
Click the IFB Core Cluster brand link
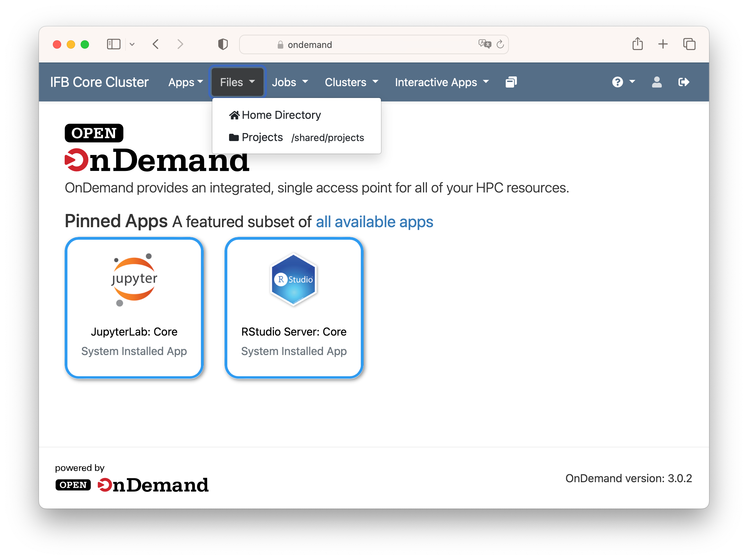pyautogui.click(x=99, y=82)
